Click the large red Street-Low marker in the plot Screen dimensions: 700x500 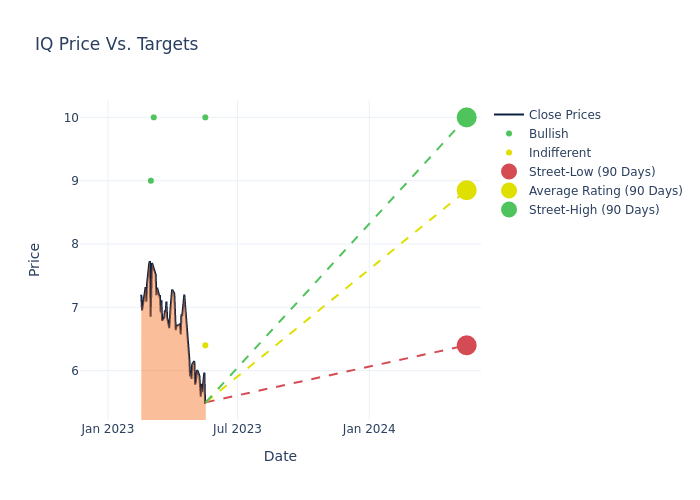(466, 345)
